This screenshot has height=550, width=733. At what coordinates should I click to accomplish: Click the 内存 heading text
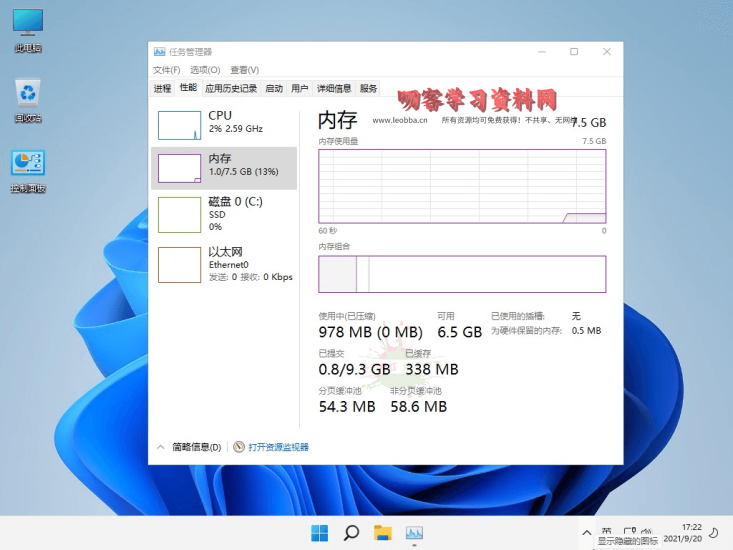coord(338,121)
